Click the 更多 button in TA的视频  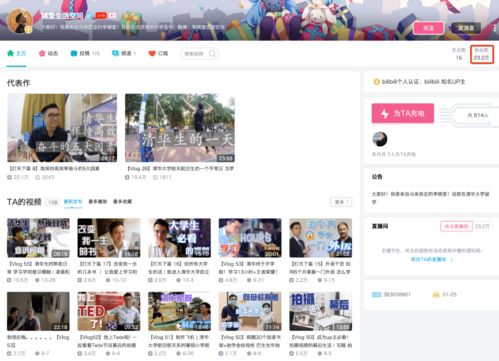[x=341, y=202]
